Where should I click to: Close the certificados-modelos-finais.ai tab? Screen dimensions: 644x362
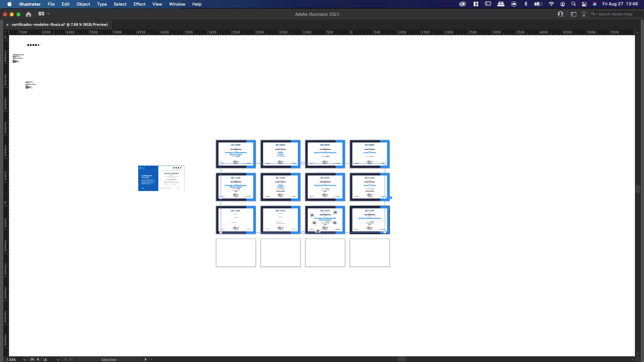(7, 24)
